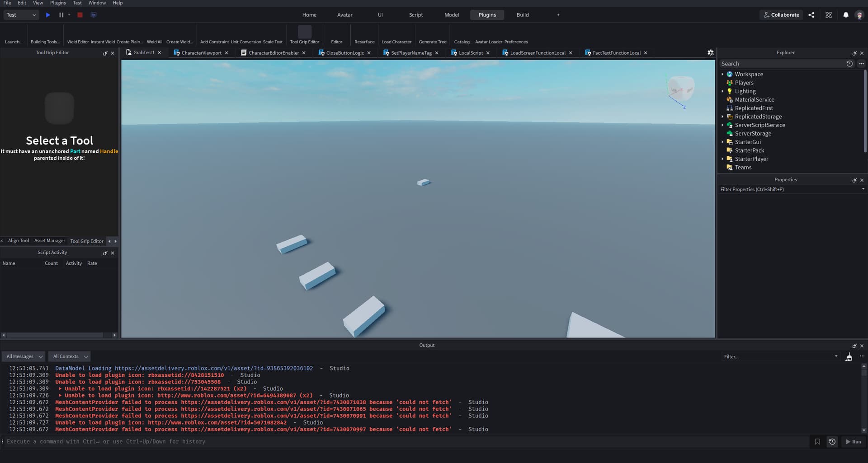Pause the running simulation
Viewport: 868px width, 463px height.
tap(61, 15)
